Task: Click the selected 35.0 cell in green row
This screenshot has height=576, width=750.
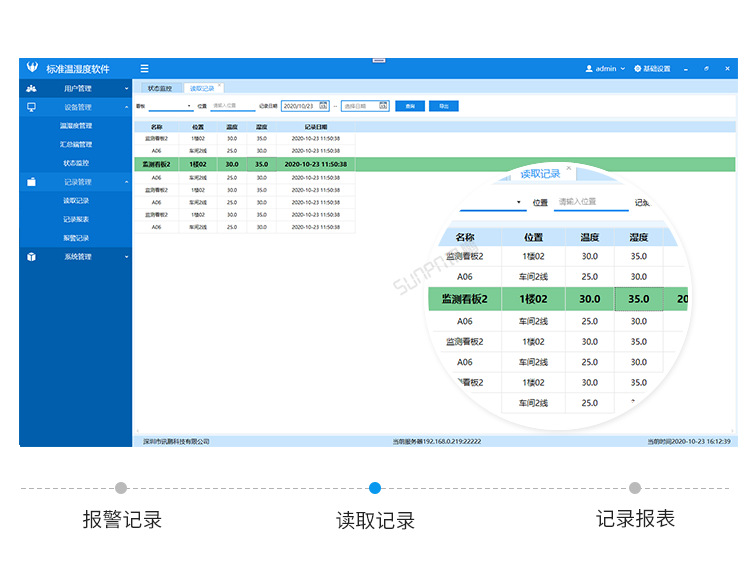Action: point(262,164)
